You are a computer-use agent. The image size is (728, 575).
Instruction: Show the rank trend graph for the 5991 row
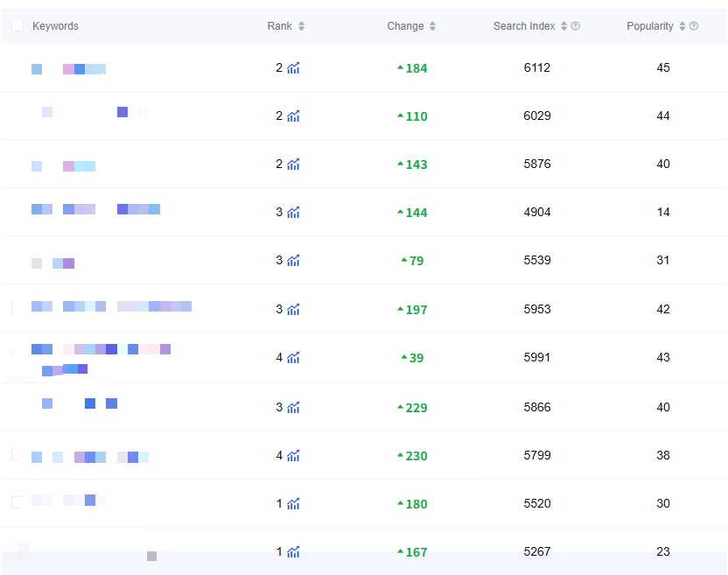click(x=293, y=358)
